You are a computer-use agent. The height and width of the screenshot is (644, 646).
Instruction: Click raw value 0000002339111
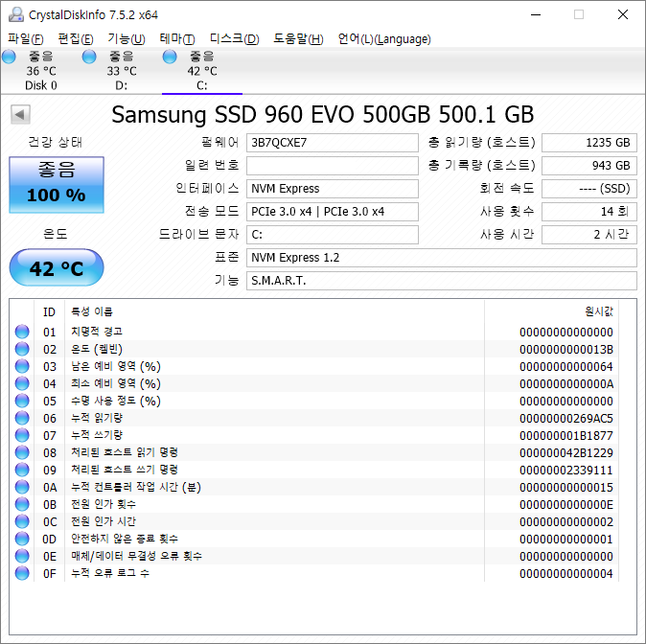pyautogui.click(x=566, y=471)
